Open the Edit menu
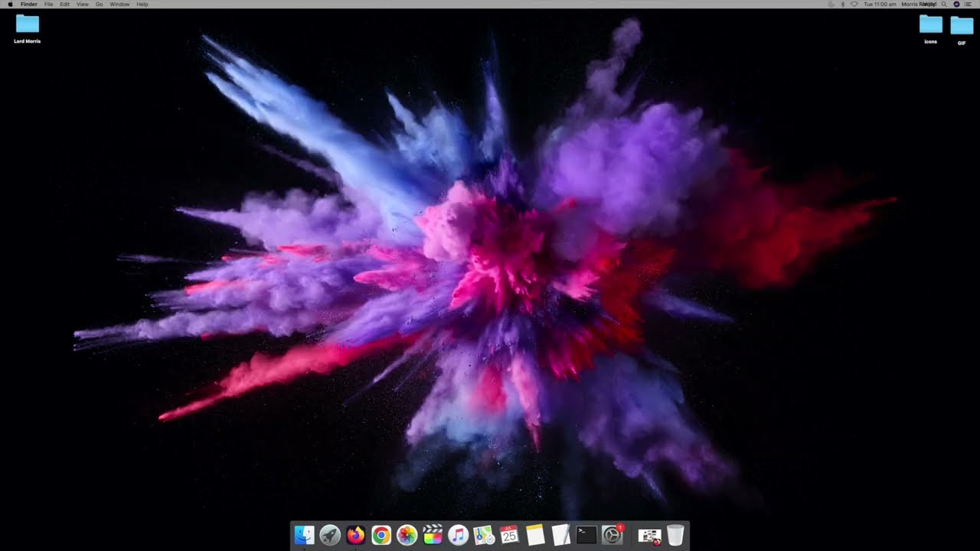Screen dimensions: 980x551 pyautogui.click(x=64, y=4)
